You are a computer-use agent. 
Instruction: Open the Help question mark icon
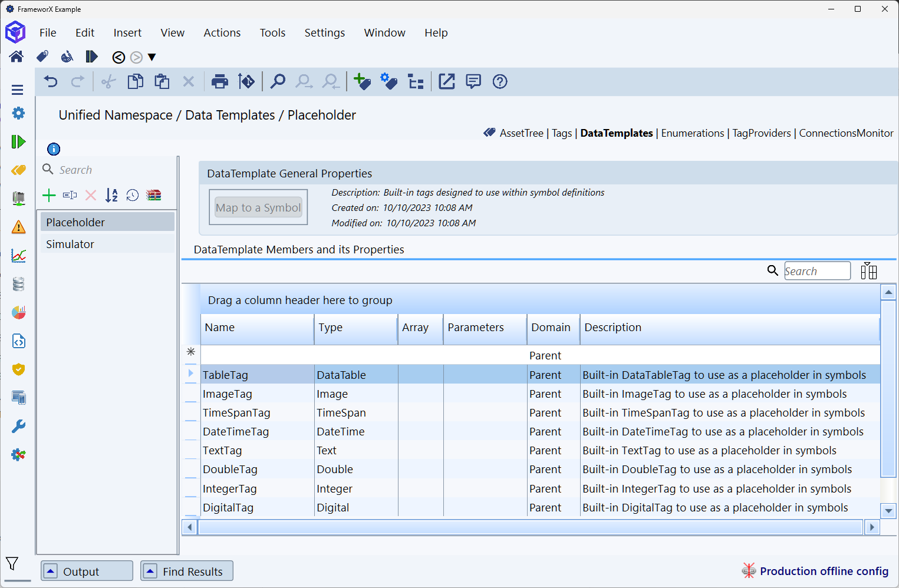coord(499,82)
